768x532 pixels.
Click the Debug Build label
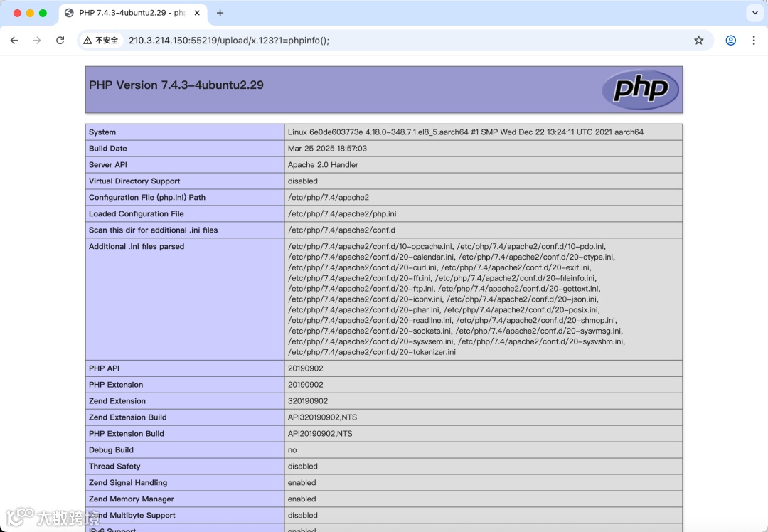(111, 449)
